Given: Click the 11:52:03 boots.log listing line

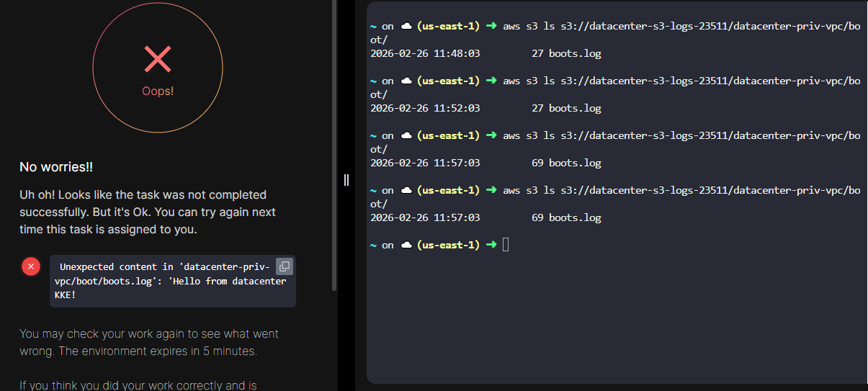Looking at the screenshot, I should click(x=485, y=108).
